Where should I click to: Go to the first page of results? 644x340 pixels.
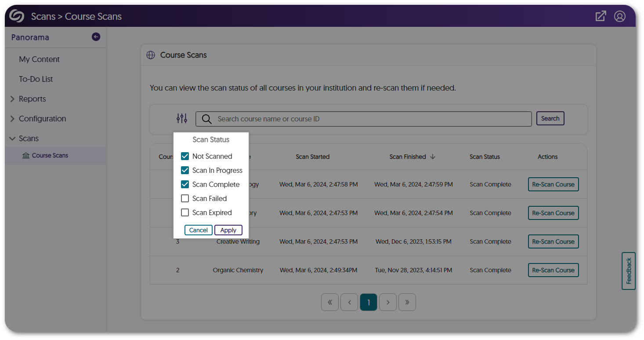coord(330,302)
